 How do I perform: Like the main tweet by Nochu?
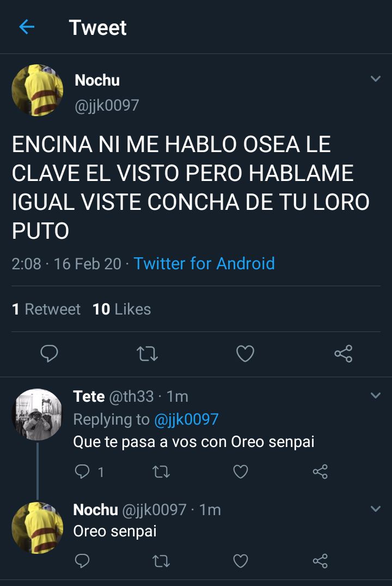pos(246,354)
